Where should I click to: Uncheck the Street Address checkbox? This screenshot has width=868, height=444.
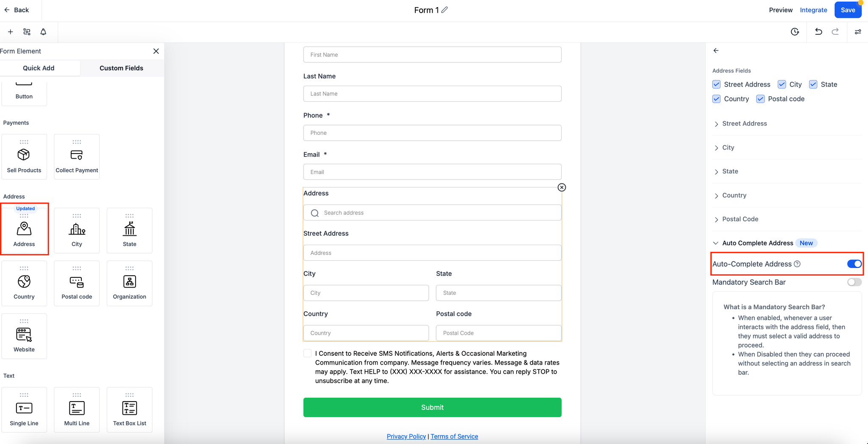716,84
